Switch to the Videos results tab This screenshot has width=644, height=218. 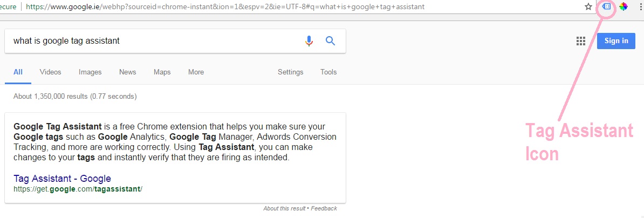coord(51,72)
